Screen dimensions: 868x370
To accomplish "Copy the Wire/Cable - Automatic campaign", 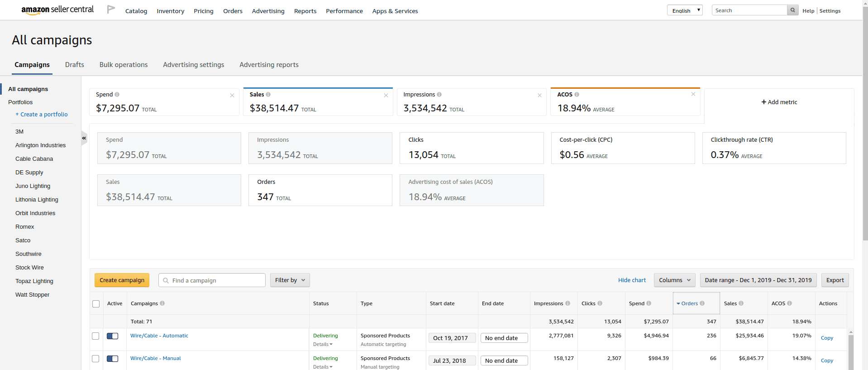I will pos(827,338).
